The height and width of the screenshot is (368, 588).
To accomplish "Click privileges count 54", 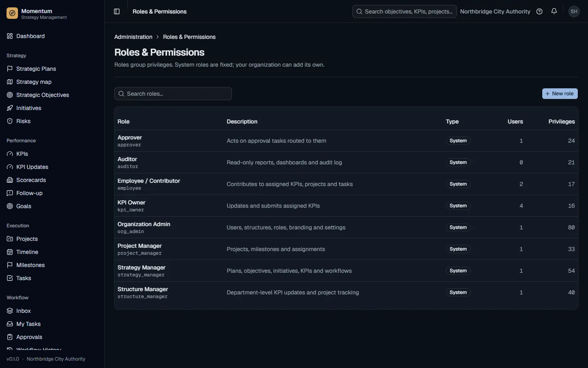I will coord(571,271).
